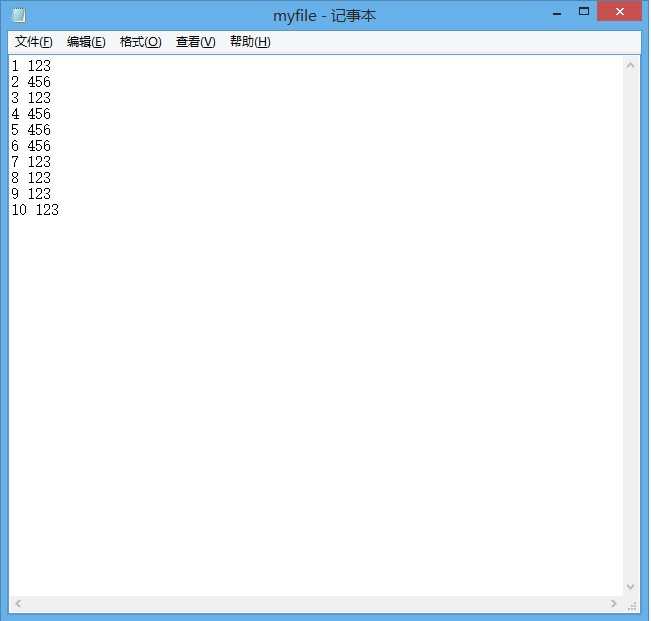The height and width of the screenshot is (621, 651).
Task: Click the horizontal scrollbar left arrow
Action: [18, 604]
